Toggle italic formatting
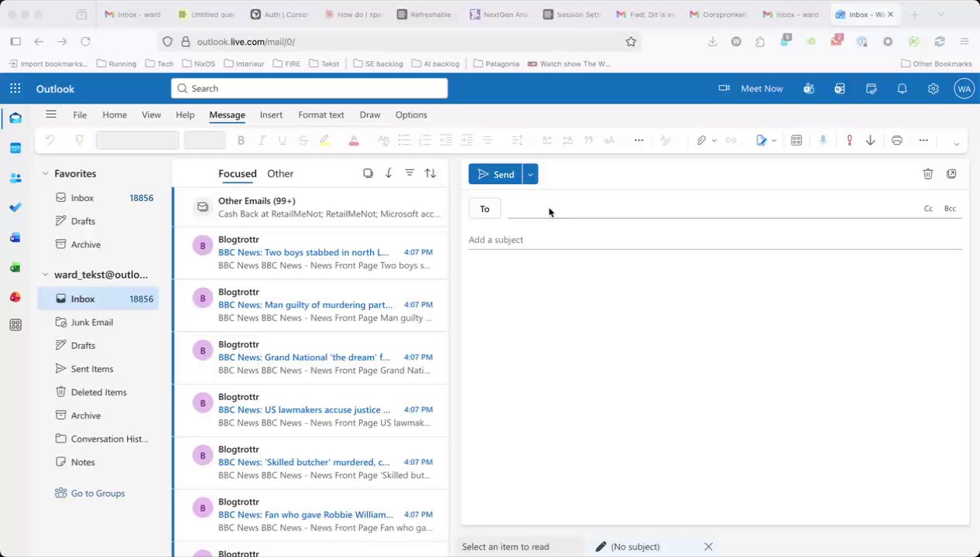980x557 pixels. pyautogui.click(x=262, y=140)
